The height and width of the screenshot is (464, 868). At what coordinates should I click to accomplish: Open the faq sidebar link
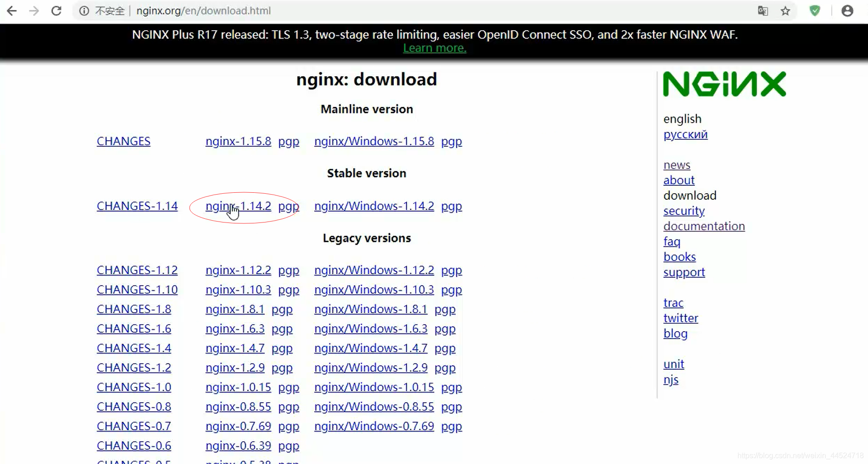(672, 242)
